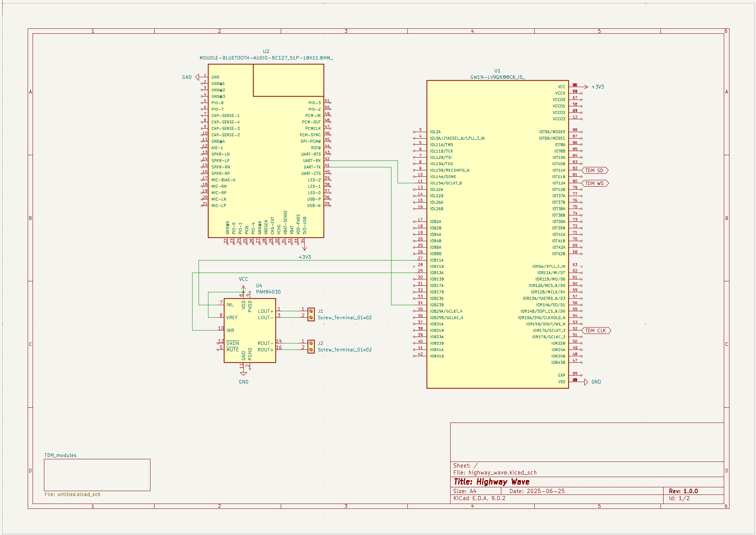Viewport: 756px width, 535px height.
Task: Click the U2 reference designator text
Action: click(266, 51)
